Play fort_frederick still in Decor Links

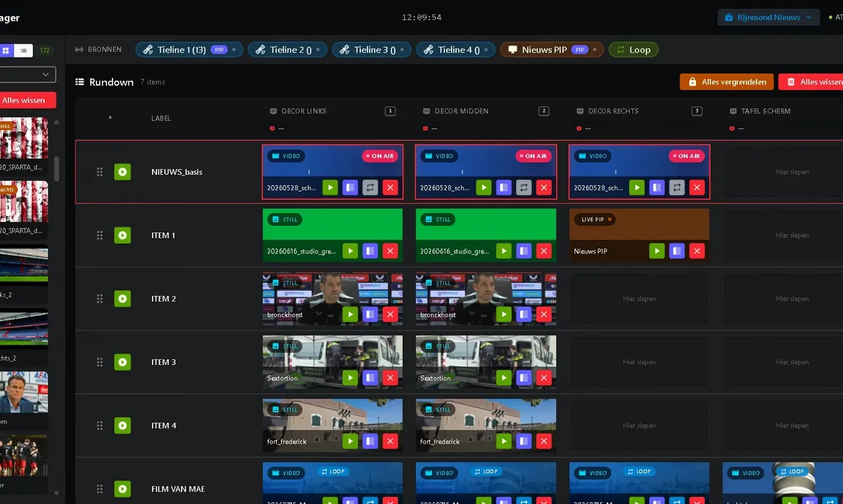pyautogui.click(x=350, y=441)
